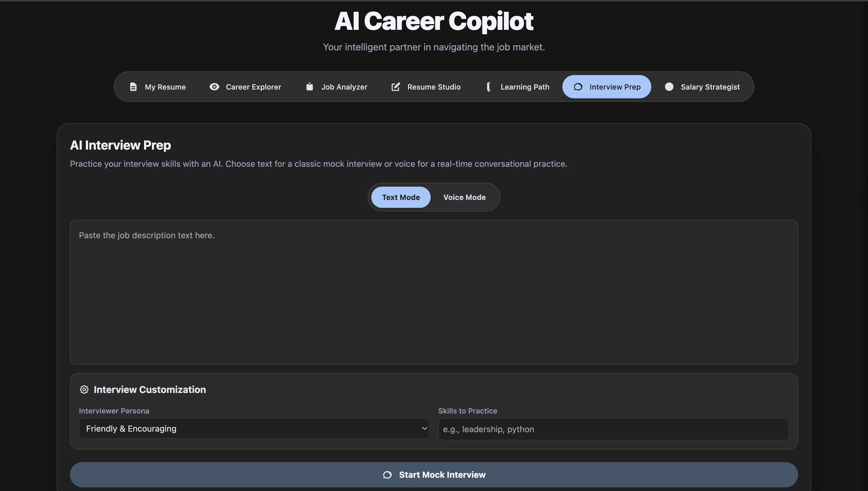
Task: Go to the Job Analyzer tab
Action: pyautogui.click(x=344, y=87)
